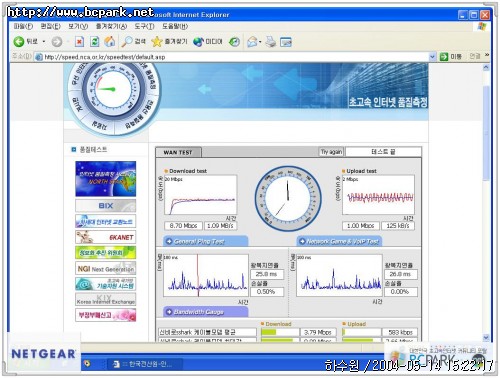500x378 pixels.
Task: Open the File menu
Action: coord(23,26)
